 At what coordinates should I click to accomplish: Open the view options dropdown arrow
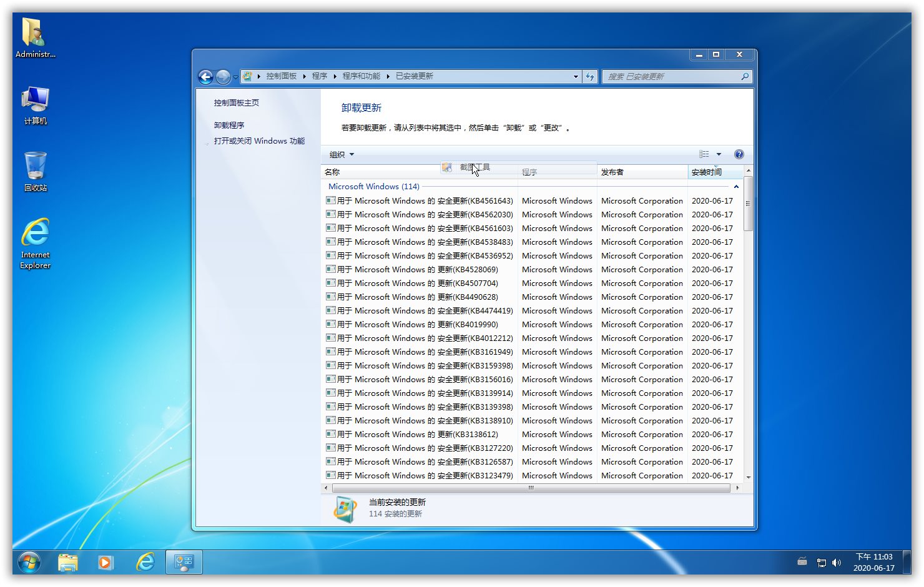[719, 154]
